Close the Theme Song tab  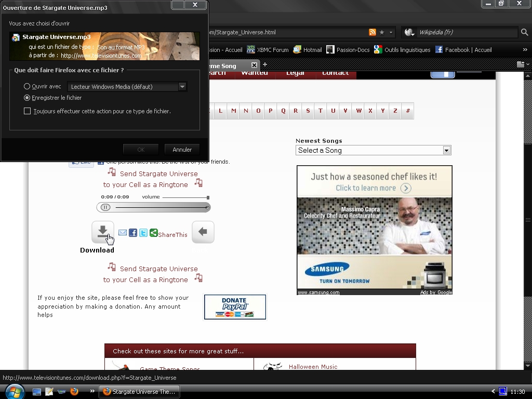tap(254, 65)
